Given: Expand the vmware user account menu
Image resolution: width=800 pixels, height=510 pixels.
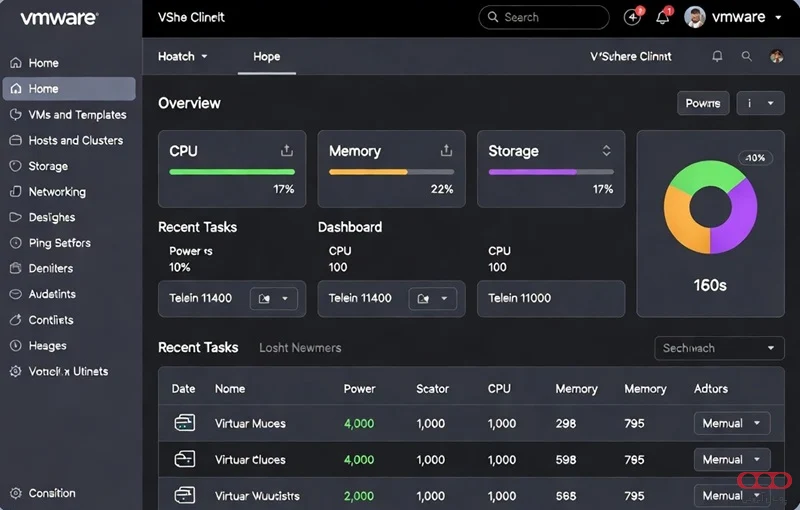Looking at the screenshot, I should click(778, 17).
